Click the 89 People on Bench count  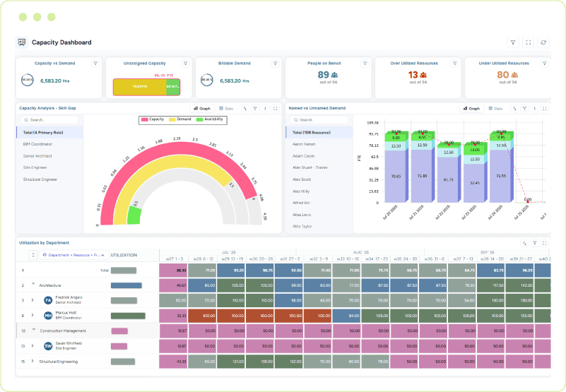[x=324, y=75]
